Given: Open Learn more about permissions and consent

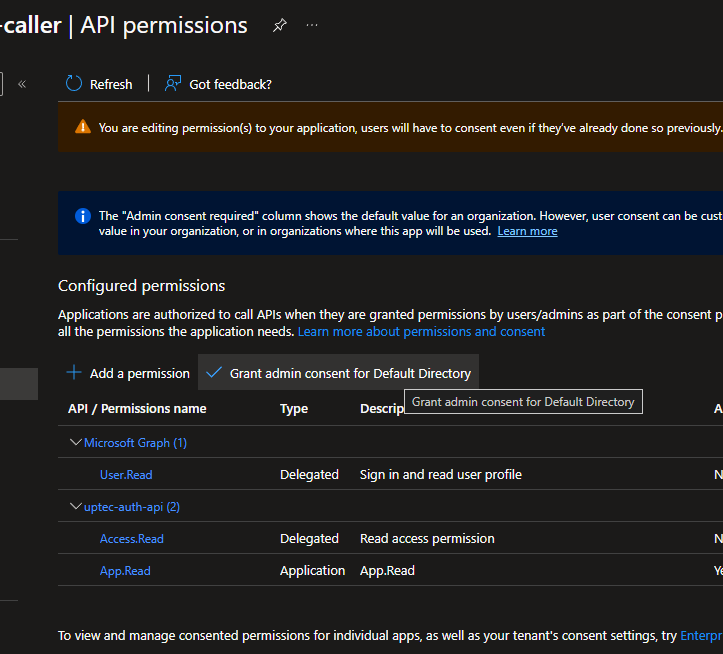Looking at the screenshot, I should click(x=421, y=331).
